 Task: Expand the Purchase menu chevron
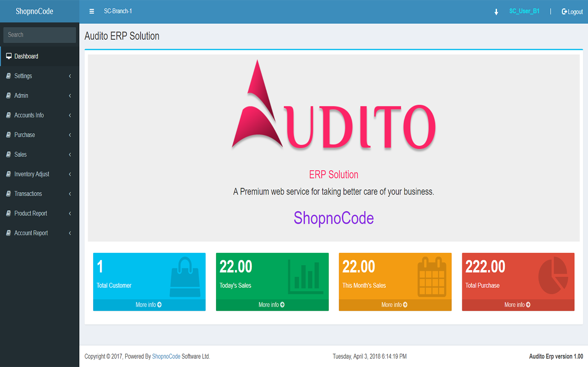click(70, 135)
